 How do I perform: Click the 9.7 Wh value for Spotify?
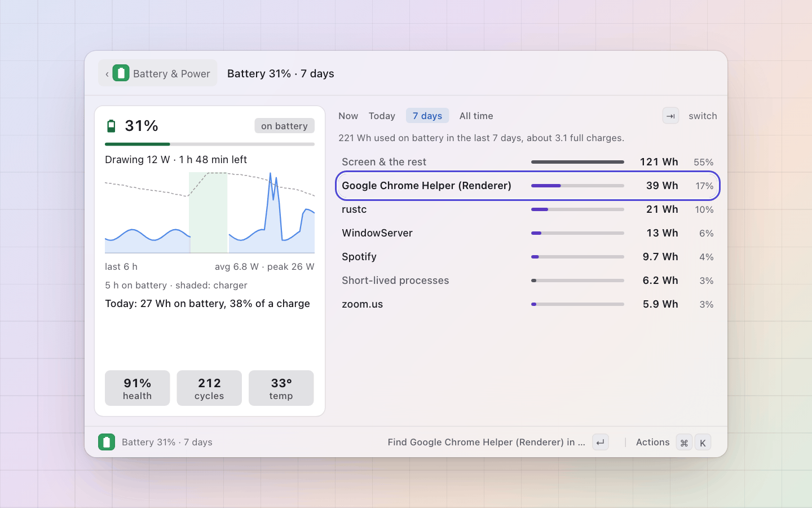click(x=660, y=257)
